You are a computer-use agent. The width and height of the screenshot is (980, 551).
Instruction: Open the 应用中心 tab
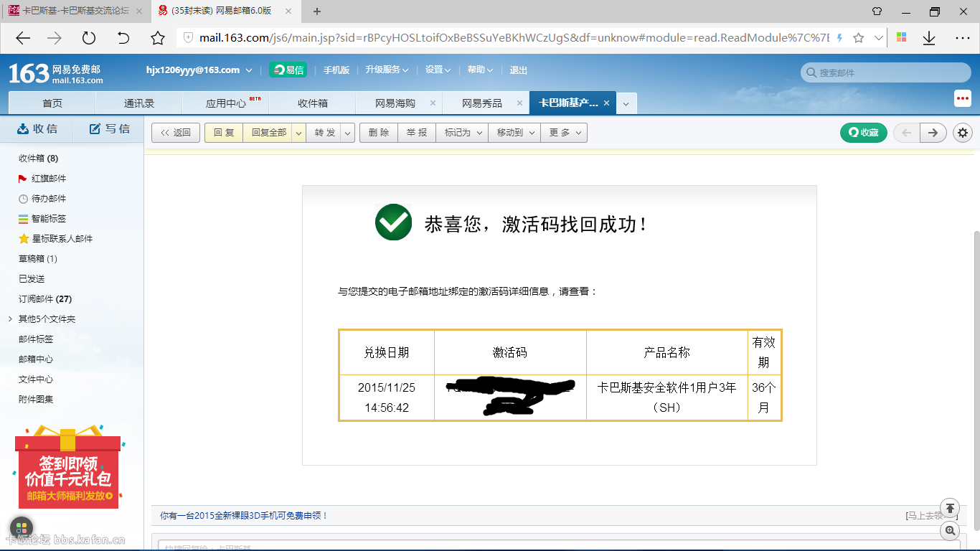pos(225,103)
